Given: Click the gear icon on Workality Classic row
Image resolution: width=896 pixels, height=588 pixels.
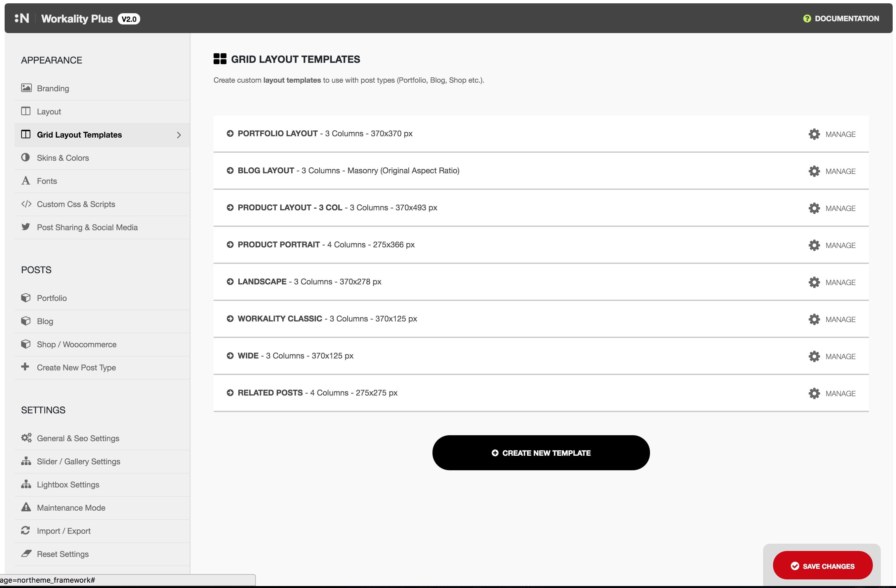Looking at the screenshot, I should 814,319.
